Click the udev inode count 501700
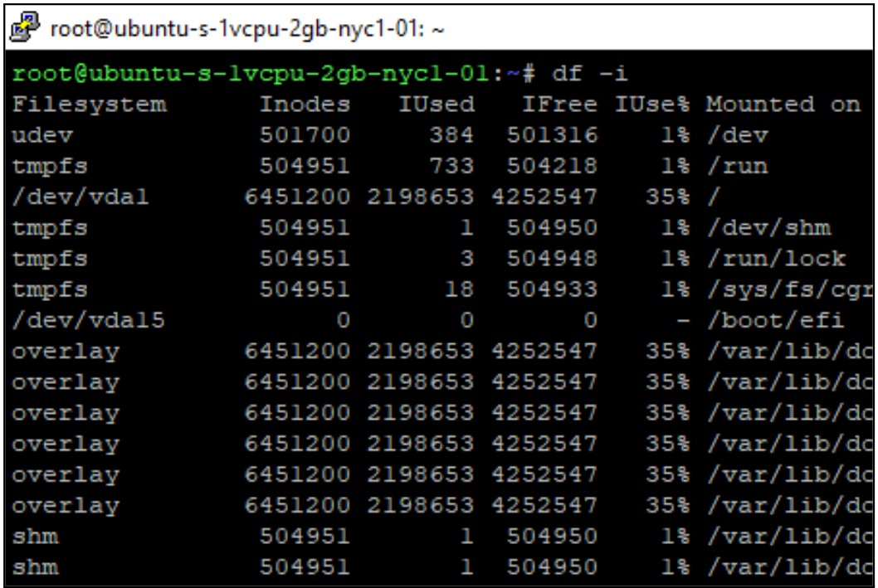The height and width of the screenshot is (588, 878). 305,135
